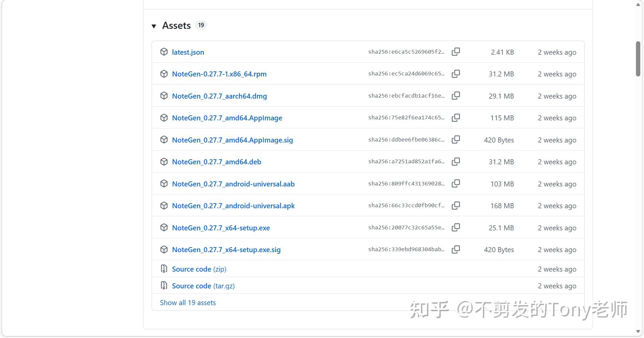Click the 19 assets count badge
The height and width of the screenshot is (338, 644).
(x=201, y=25)
